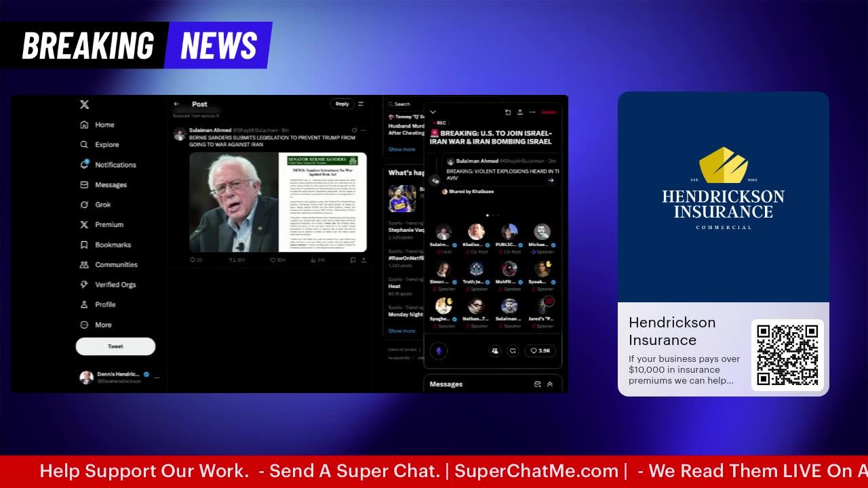Toggle the Space microphone button
This screenshot has height=488, width=868.
click(438, 350)
